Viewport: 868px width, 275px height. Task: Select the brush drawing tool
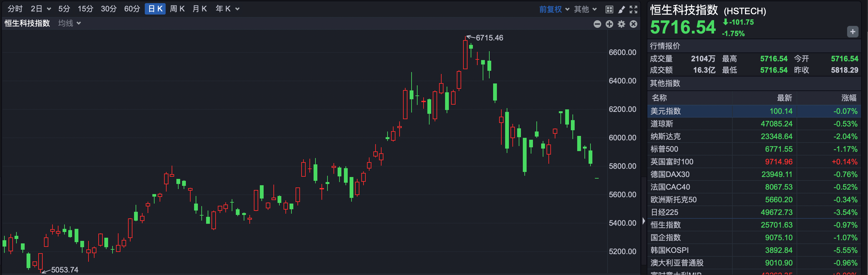pos(621,9)
